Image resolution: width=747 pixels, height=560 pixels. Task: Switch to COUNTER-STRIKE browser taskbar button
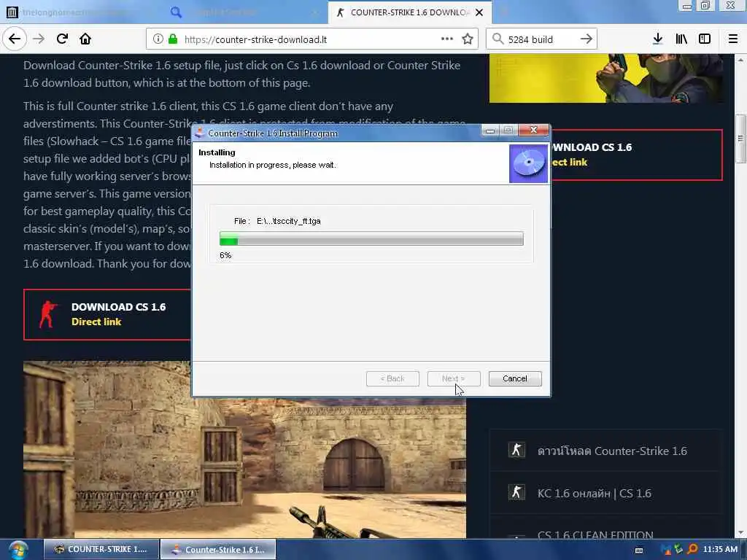pos(101,549)
